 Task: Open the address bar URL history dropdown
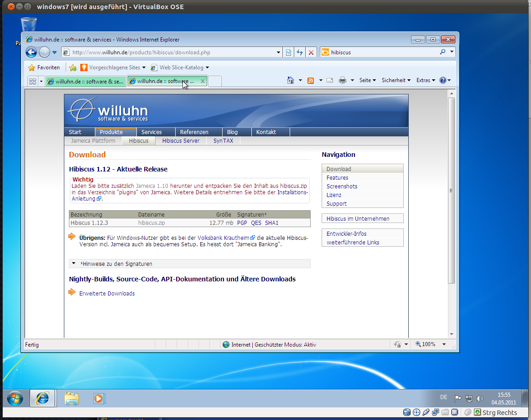pos(278,52)
